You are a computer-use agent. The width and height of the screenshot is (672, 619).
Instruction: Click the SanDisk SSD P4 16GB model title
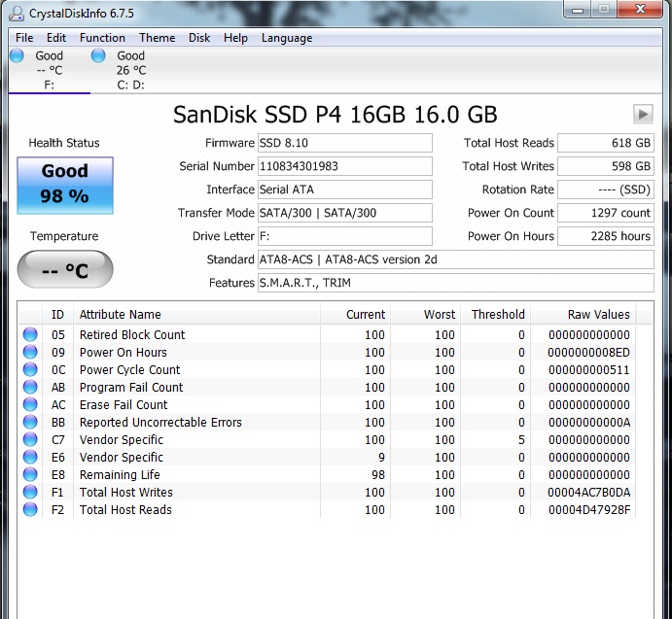pos(336,115)
